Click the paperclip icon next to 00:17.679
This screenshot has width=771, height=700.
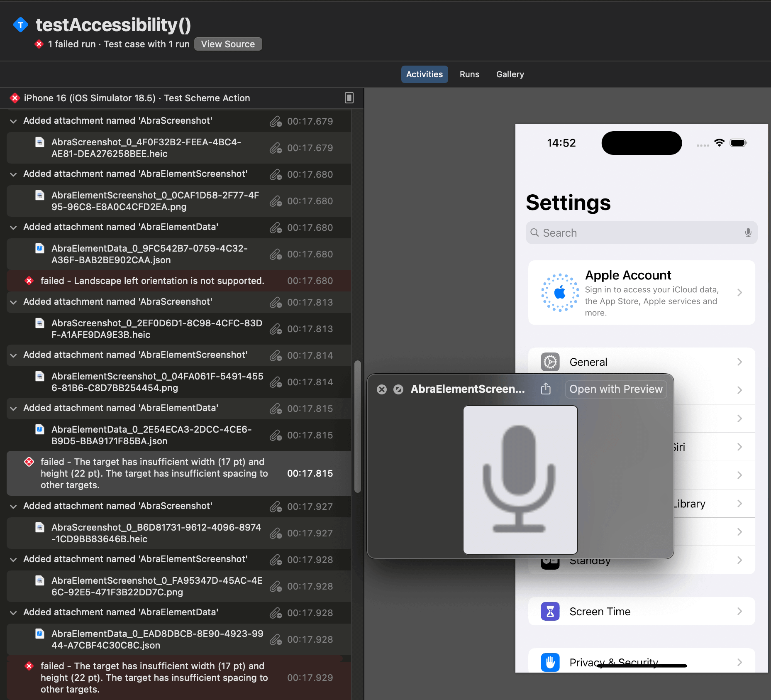(276, 122)
